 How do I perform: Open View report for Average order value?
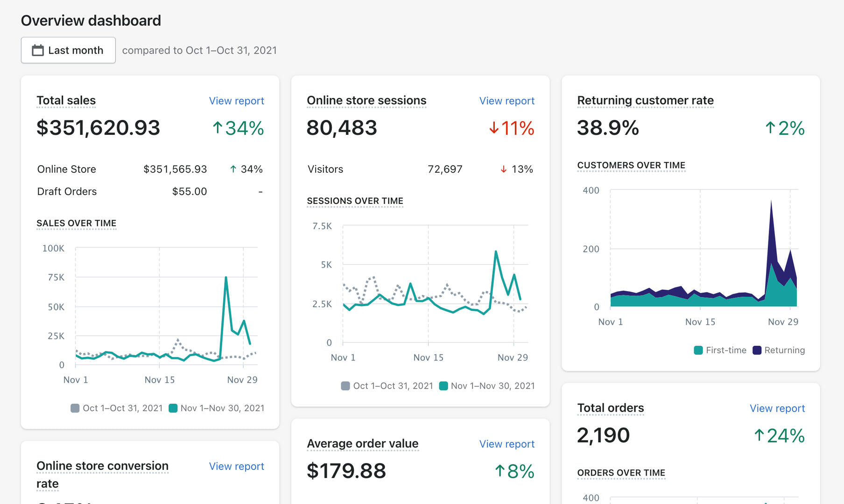coord(506,444)
